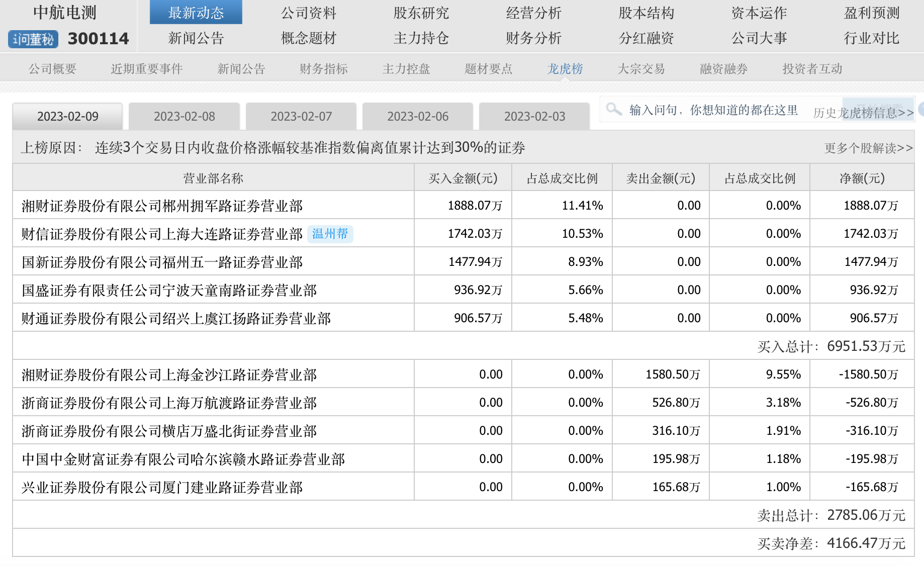The width and height of the screenshot is (924, 566).
Task: Click the search question input field
Action: 714,110
